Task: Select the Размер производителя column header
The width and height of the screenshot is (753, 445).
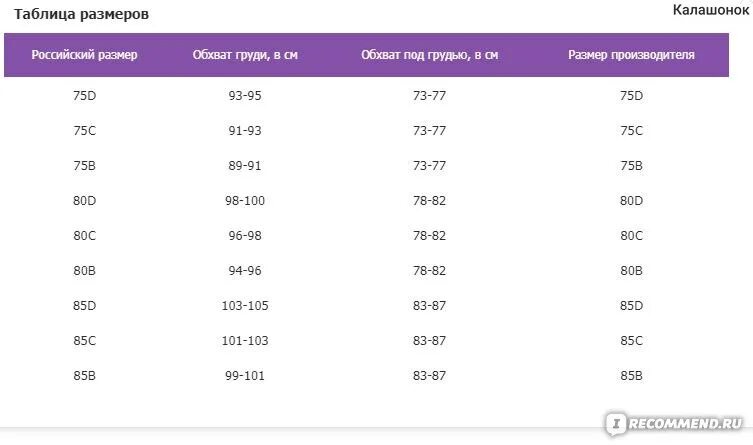Action: [632, 55]
